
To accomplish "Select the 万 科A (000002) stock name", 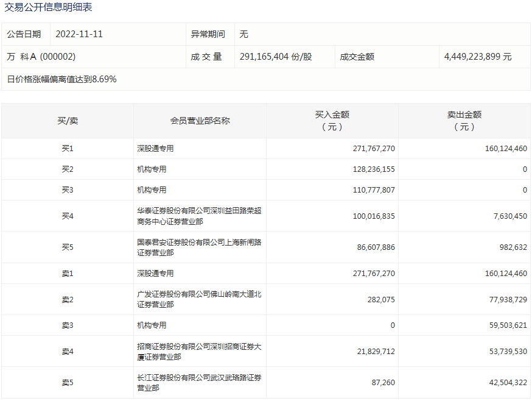I will tap(41, 57).
